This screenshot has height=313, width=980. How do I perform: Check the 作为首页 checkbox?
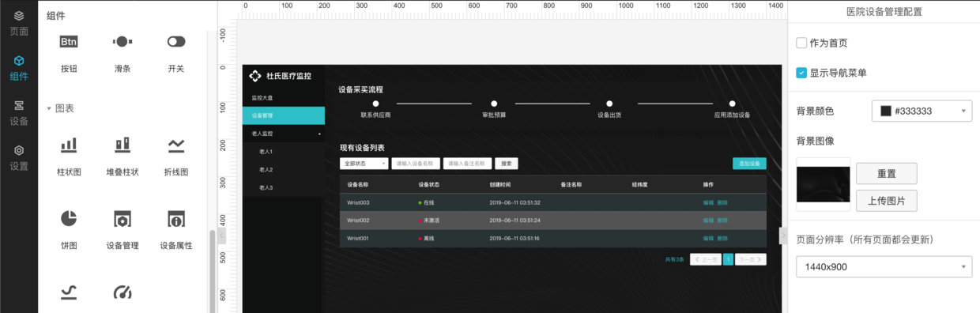[801, 43]
